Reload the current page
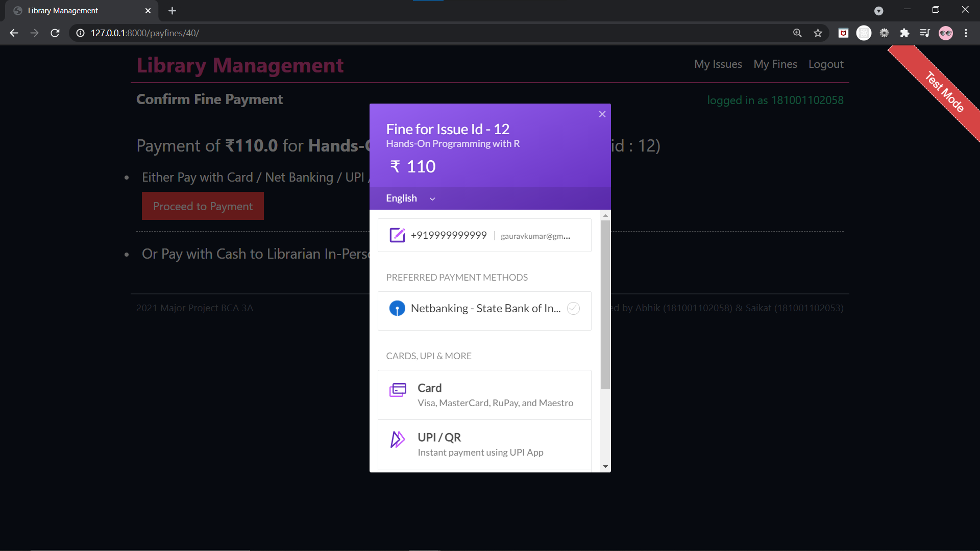Image resolution: width=980 pixels, height=551 pixels. (x=55, y=33)
